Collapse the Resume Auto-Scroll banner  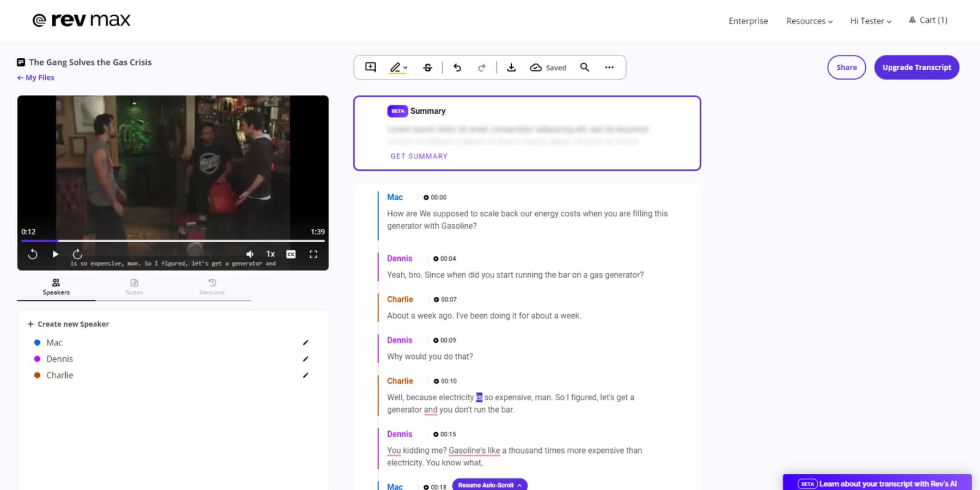point(520,485)
